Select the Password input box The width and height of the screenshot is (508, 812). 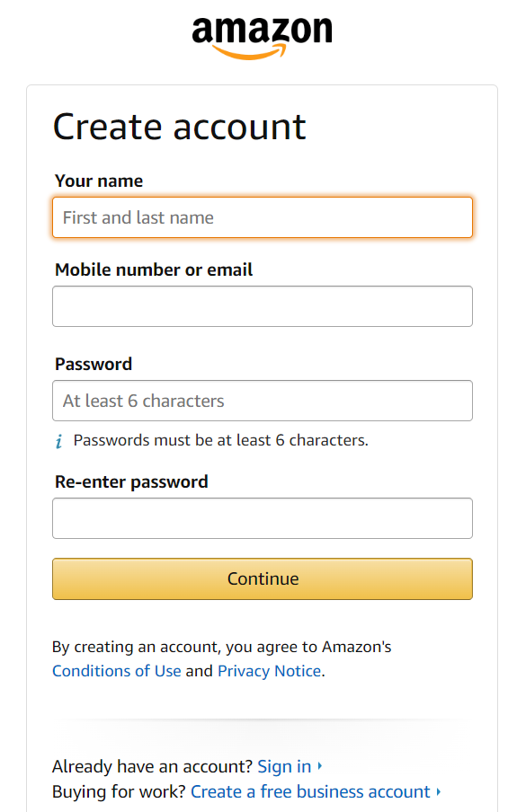[263, 401]
